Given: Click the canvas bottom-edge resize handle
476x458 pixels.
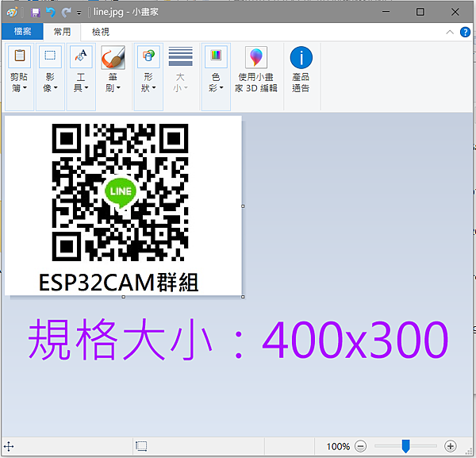Looking at the screenshot, I should [x=123, y=297].
